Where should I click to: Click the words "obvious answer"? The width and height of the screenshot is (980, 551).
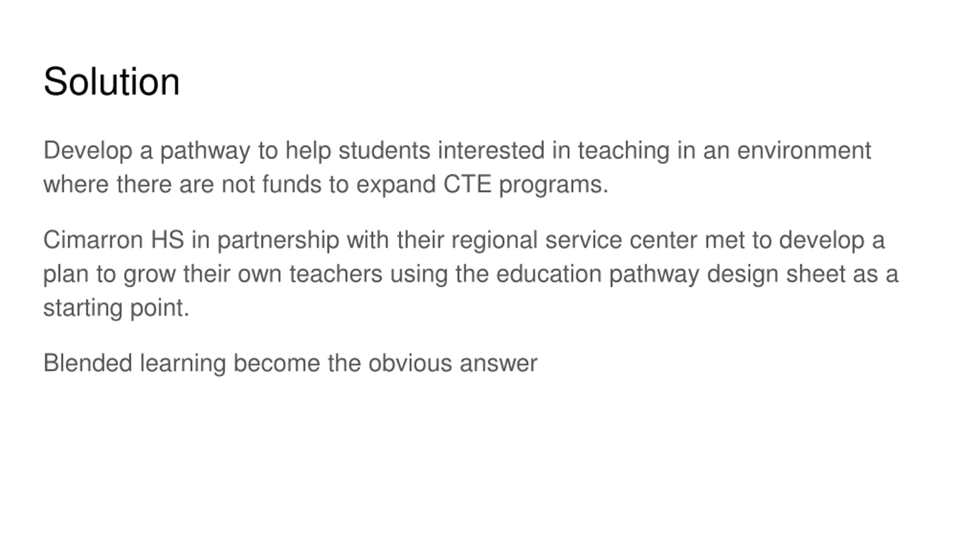pos(453,363)
